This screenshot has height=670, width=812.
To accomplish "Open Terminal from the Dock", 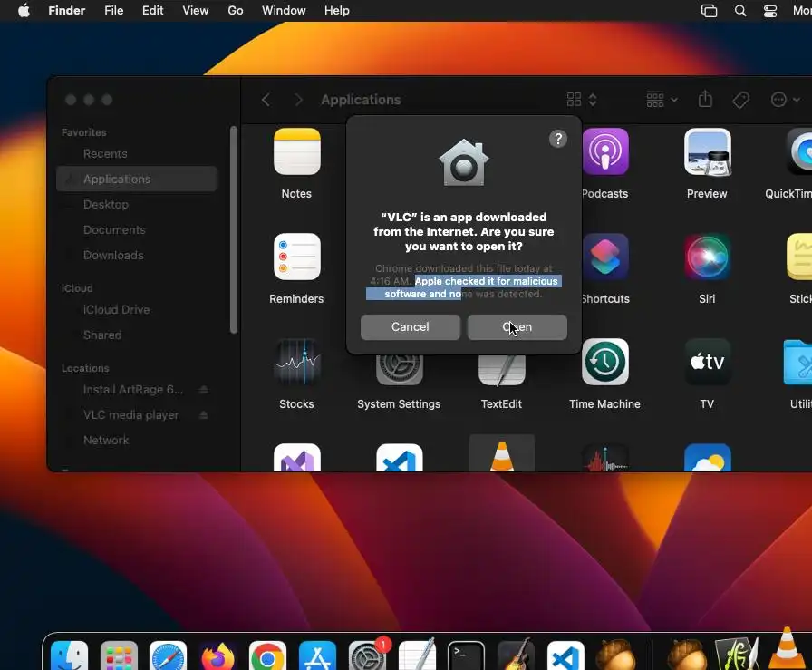I will tap(466, 656).
